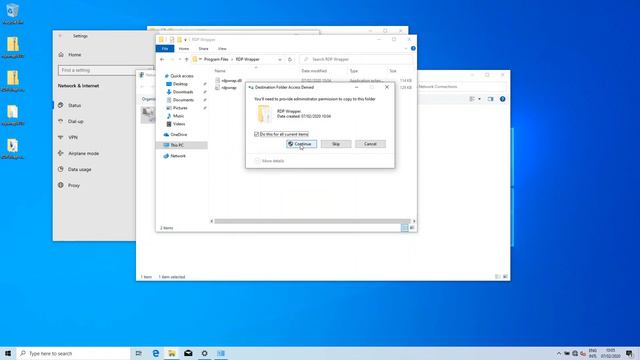Screen dimensions: 640x360
Task: Launch Microsoft Edge from taskbar
Action: (x=156, y=353)
